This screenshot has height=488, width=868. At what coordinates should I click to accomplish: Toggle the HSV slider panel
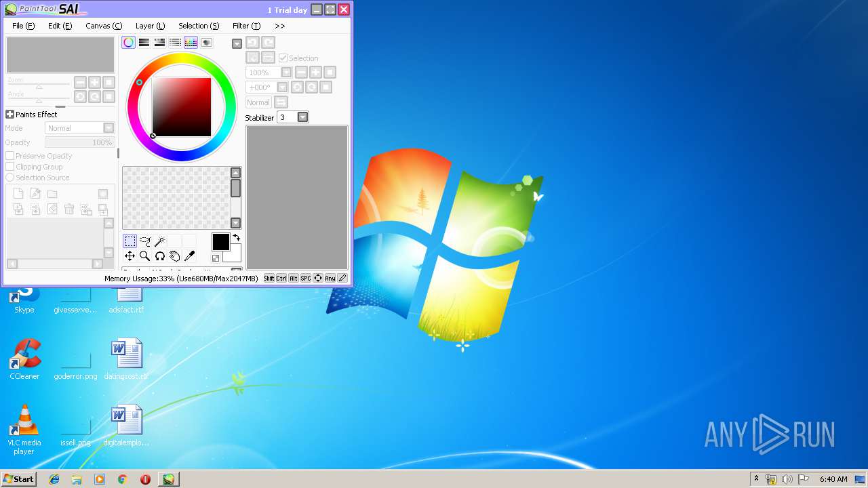tap(159, 43)
